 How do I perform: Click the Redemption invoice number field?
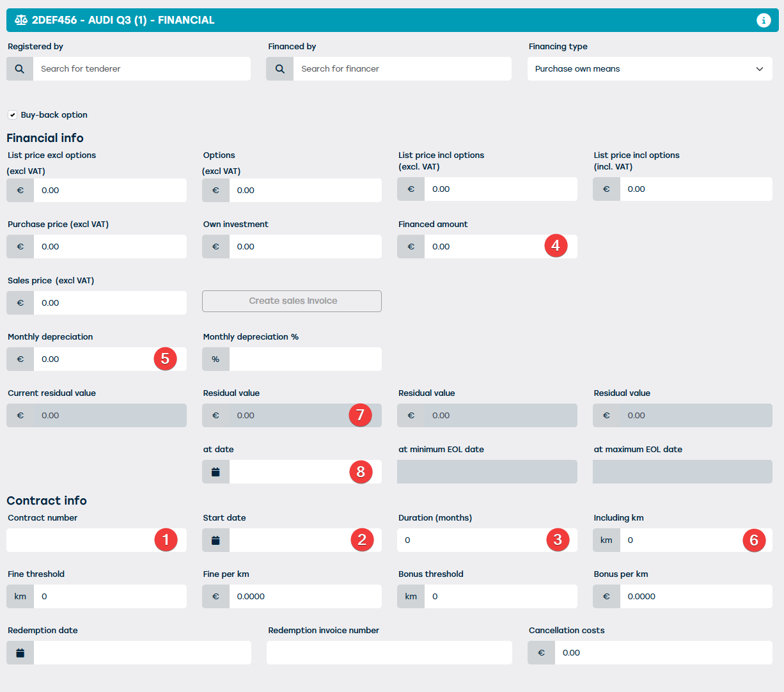[389, 653]
